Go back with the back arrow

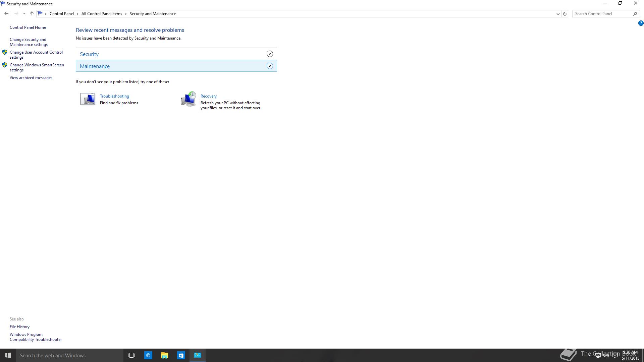6,14
